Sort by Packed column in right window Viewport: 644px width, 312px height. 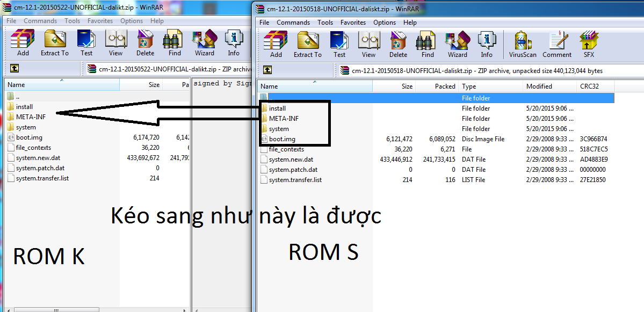[x=437, y=86]
